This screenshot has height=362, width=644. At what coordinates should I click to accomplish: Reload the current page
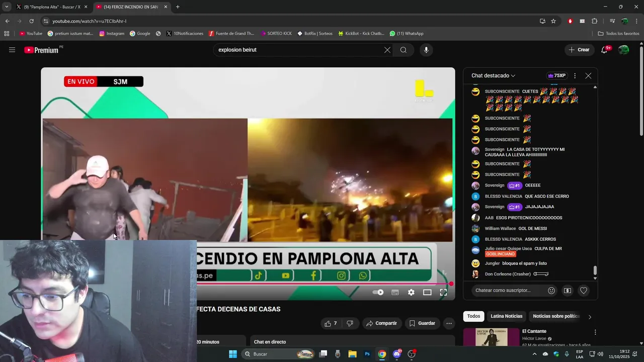click(31, 21)
